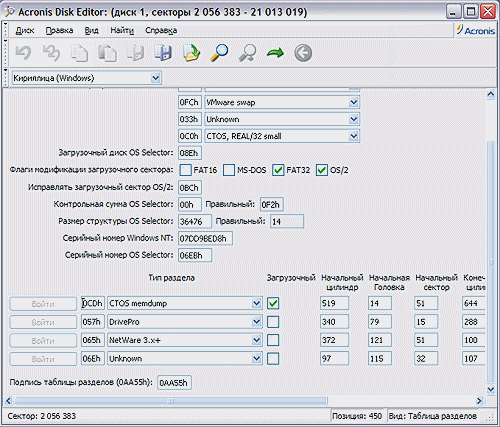Click the partition type code field 0CDh

93,303
